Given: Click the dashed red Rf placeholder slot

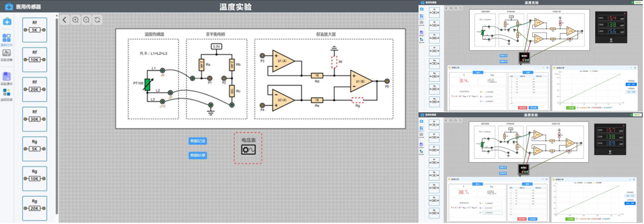Looking at the screenshot, I should tap(334, 62).
